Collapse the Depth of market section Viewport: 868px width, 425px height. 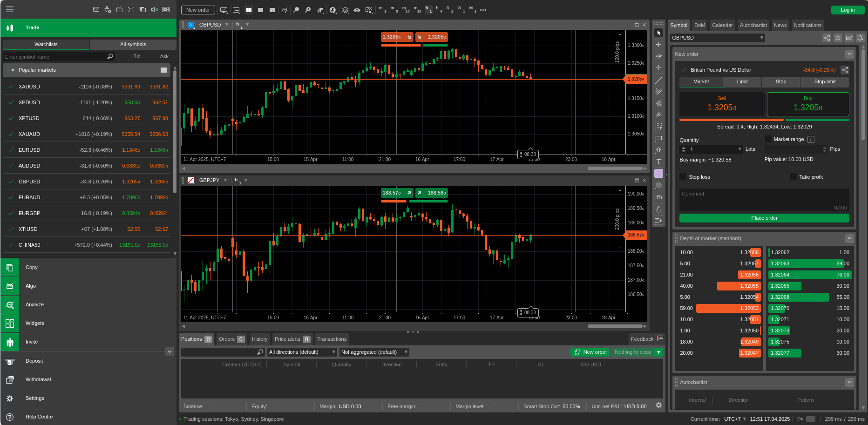pyautogui.click(x=849, y=238)
